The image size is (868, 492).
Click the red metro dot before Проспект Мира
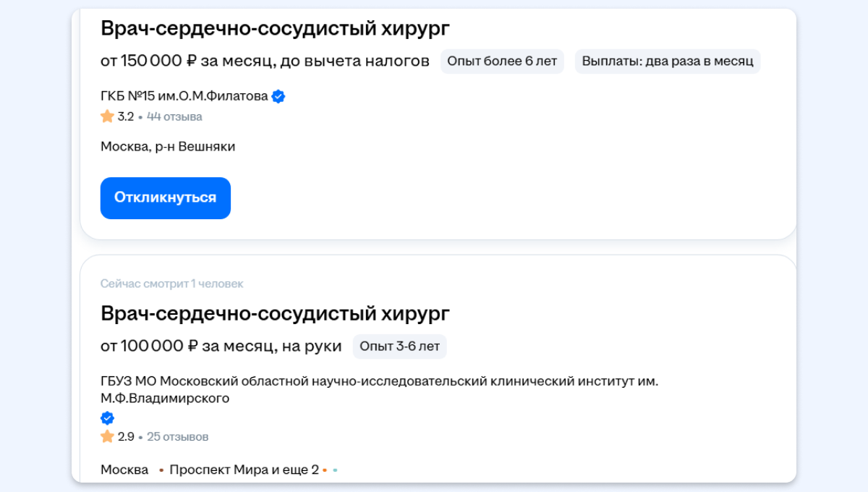pyautogui.click(x=161, y=470)
